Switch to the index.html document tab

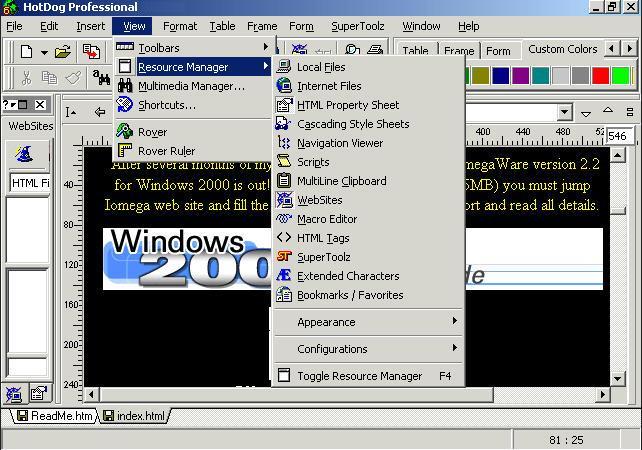[134, 416]
